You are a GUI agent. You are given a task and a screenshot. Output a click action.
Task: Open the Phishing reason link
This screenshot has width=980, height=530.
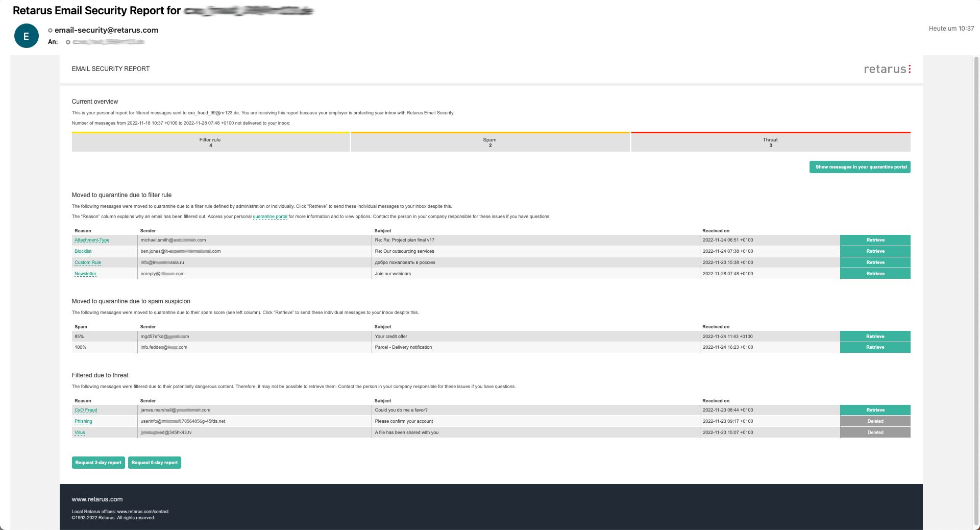tap(83, 421)
